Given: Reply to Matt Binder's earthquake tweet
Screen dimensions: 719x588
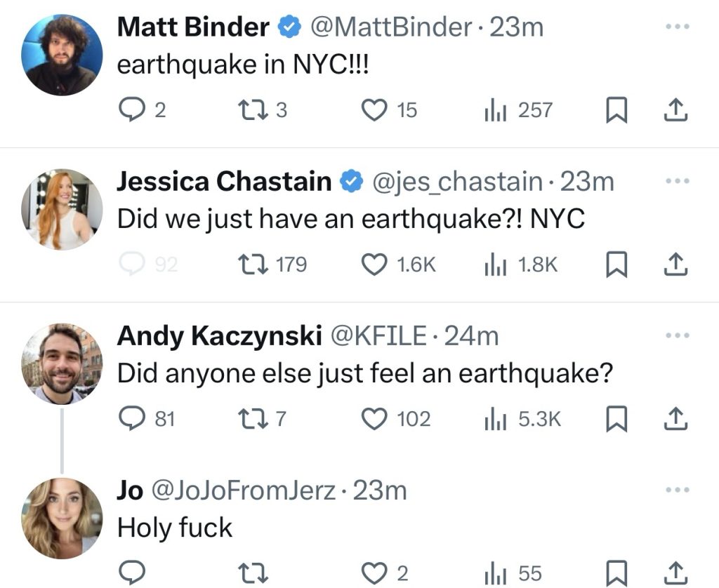Looking at the screenshot, I should [x=131, y=110].
